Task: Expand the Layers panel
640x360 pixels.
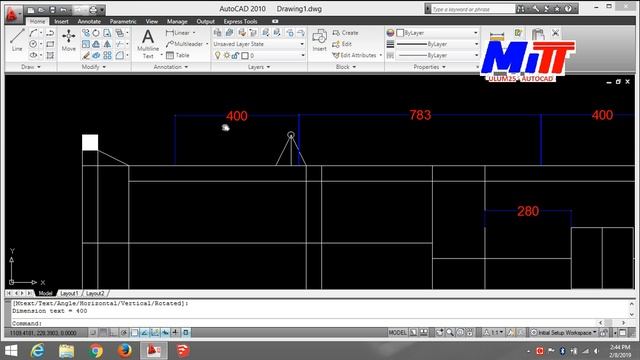Action: pos(259,67)
